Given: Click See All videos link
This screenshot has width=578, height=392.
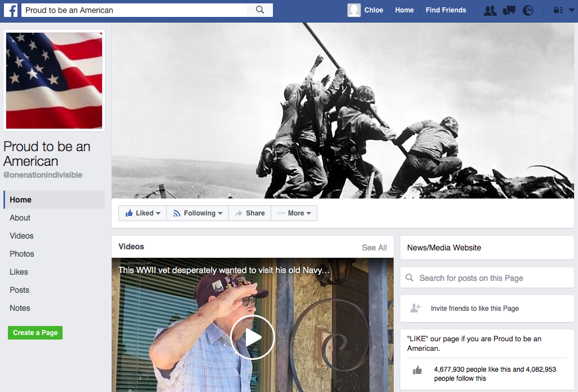Looking at the screenshot, I should point(374,248).
